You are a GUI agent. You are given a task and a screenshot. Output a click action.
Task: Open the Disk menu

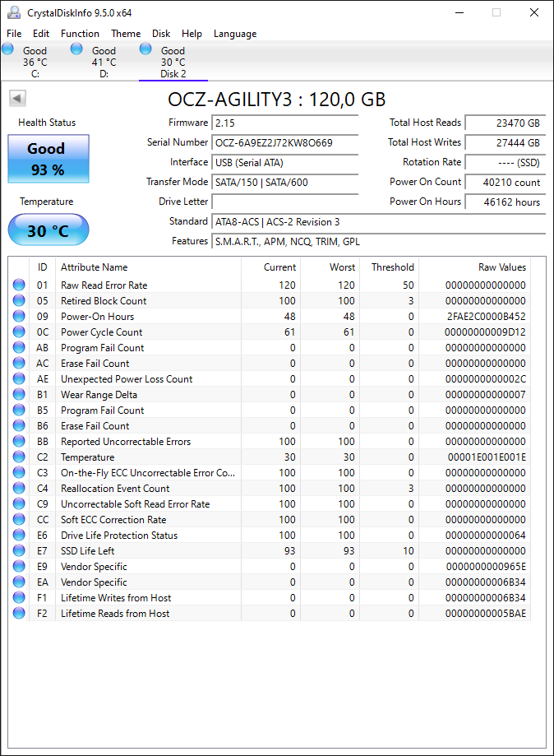click(x=161, y=33)
